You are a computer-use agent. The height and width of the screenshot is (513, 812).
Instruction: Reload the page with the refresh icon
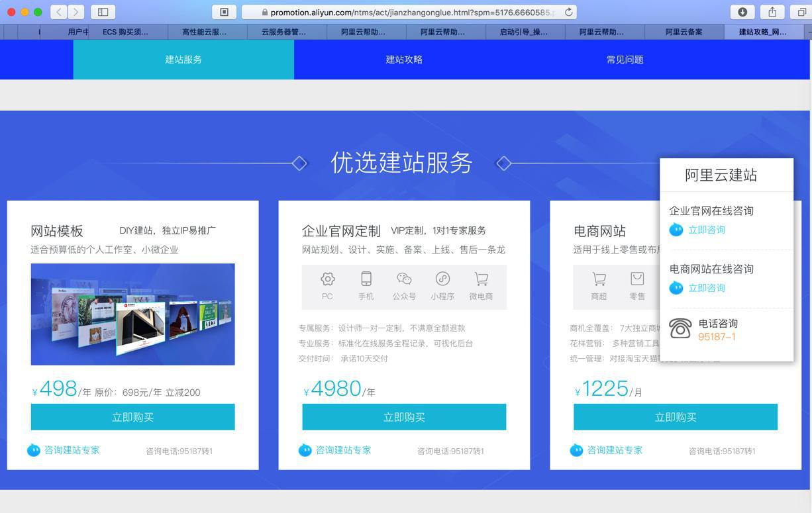568,12
